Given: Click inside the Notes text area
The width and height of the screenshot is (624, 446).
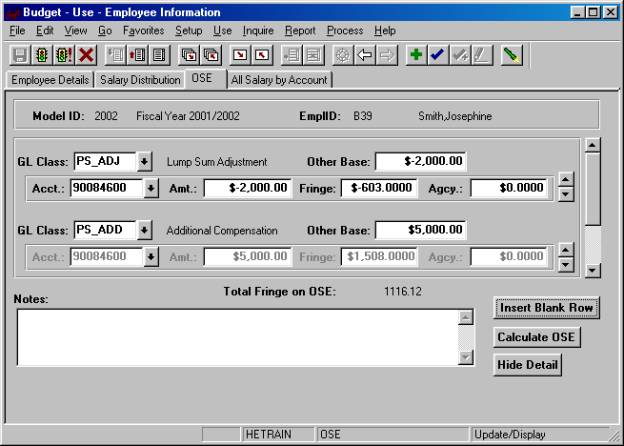Looking at the screenshot, I should [236, 337].
